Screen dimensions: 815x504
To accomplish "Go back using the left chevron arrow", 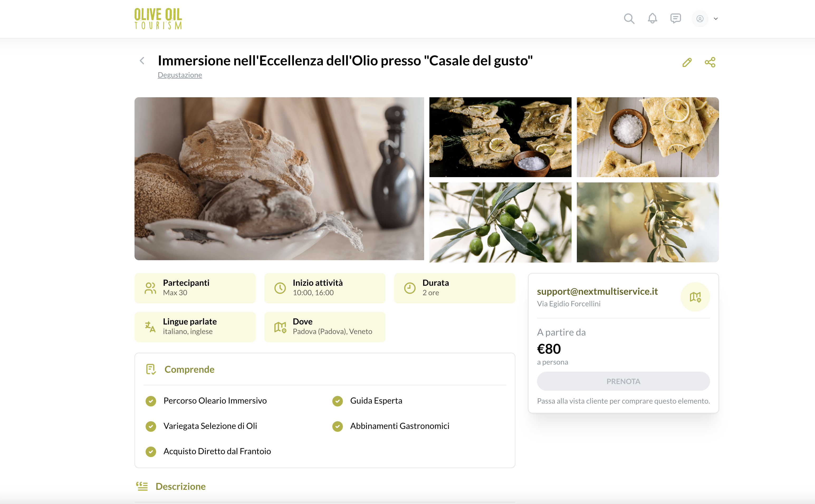I will (142, 61).
